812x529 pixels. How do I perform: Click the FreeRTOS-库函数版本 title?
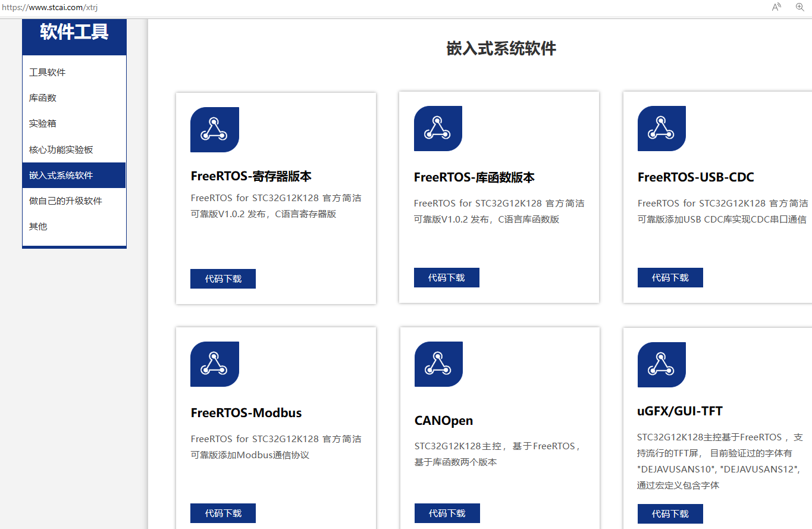coord(474,177)
